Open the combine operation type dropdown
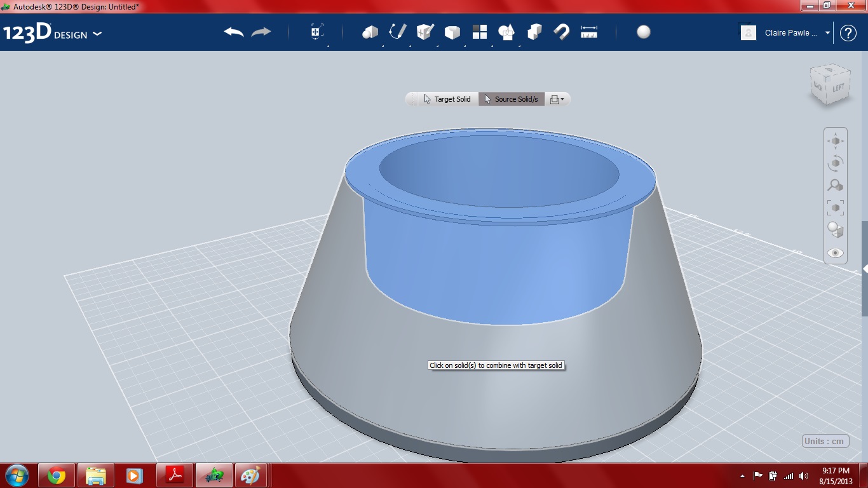868x488 pixels. click(557, 99)
